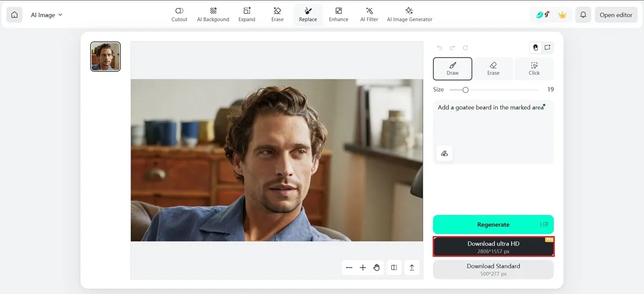
Task: Click the Open editor button
Action: pos(616,15)
